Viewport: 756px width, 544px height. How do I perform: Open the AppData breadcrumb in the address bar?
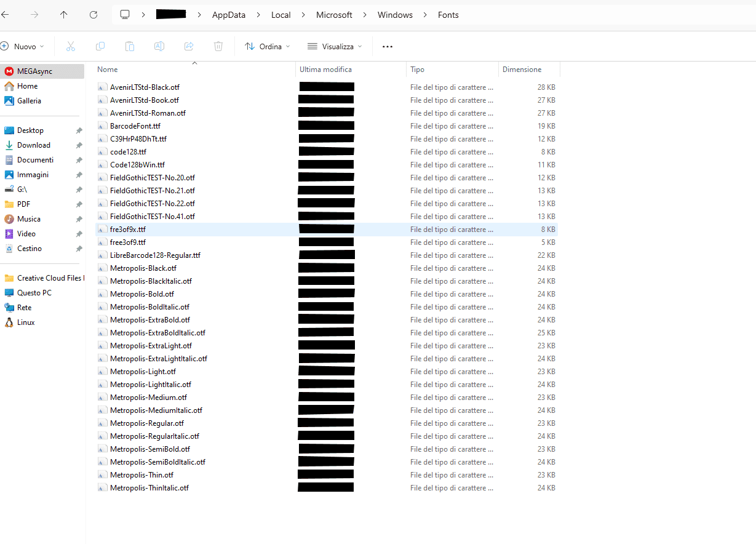pyautogui.click(x=228, y=14)
